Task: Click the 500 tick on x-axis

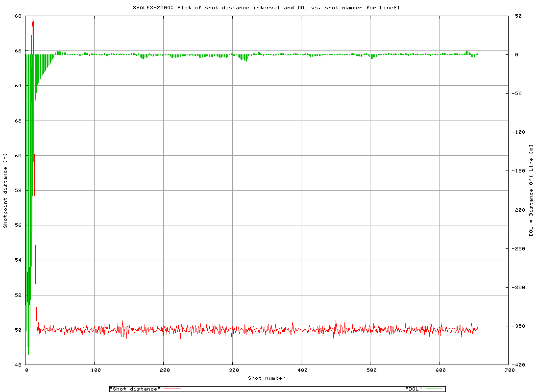Action: (371, 371)
